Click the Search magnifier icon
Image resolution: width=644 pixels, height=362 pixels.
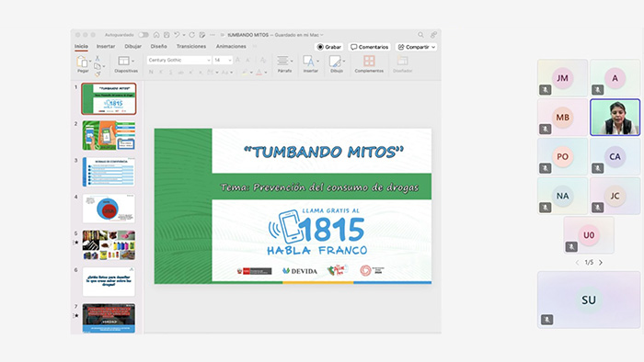[x=420, y=35]
